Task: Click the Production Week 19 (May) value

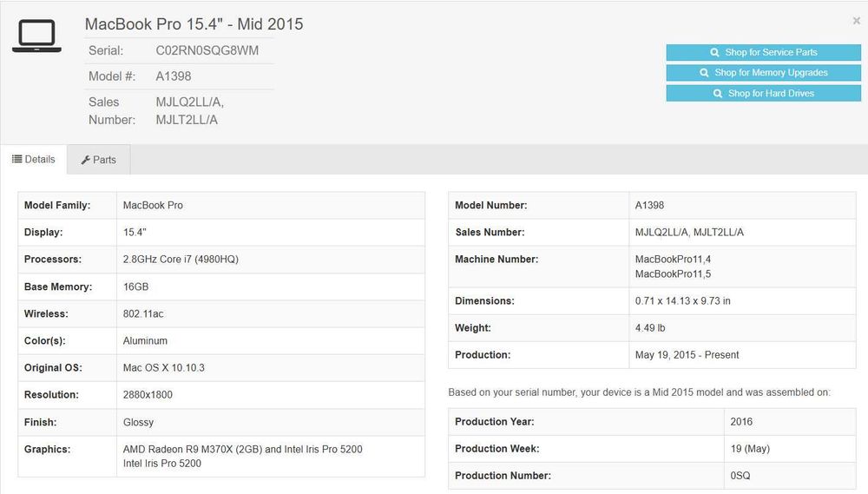Action: point(750,449)
